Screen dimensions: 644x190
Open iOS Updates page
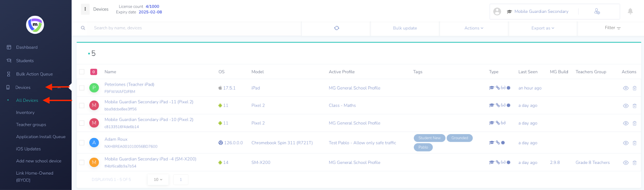pos(28,149)
